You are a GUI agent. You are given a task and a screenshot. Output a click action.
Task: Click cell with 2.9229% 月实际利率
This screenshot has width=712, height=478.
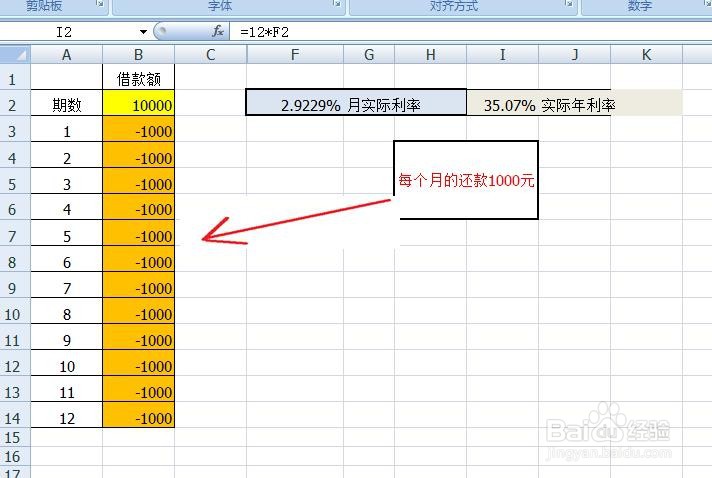tap(356, 103)
